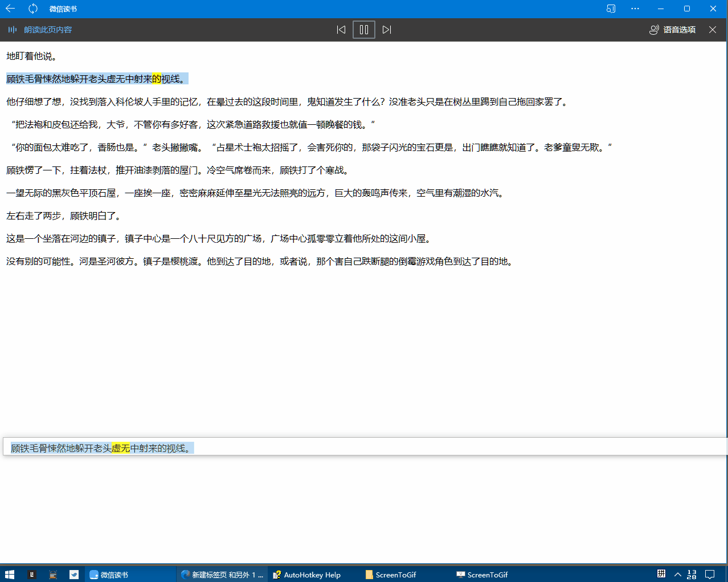
Task: Expand hidden system tray icons
Action: point(677,575)
